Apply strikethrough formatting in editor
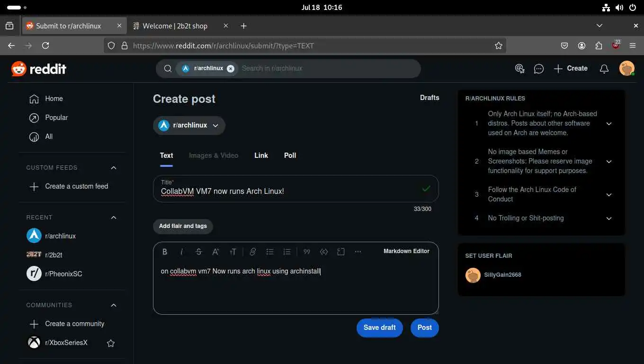644x364 pixels. [199, 252]
